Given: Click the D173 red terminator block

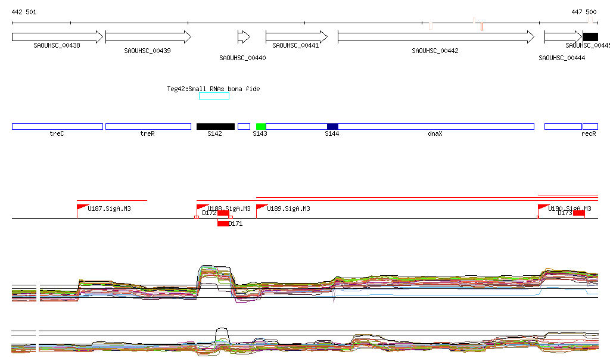Looking at the screenshot, I should 578,213.
